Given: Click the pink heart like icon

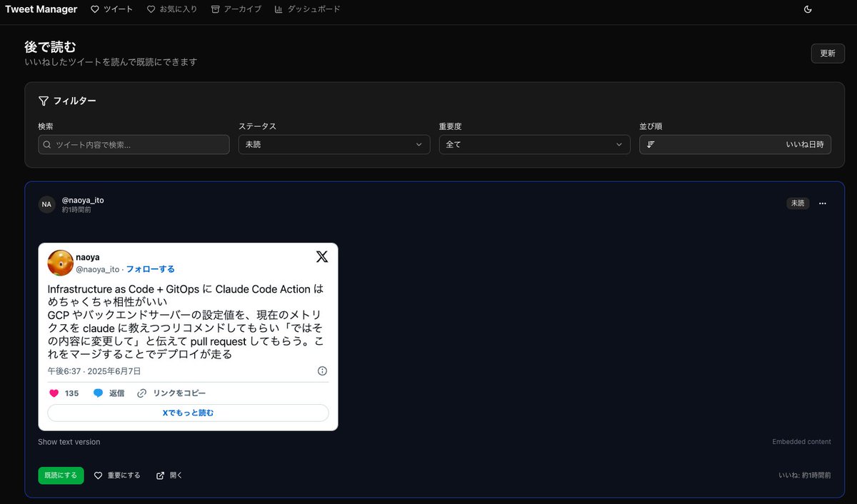Looking at the screenshot, I should tap(54, 393).
